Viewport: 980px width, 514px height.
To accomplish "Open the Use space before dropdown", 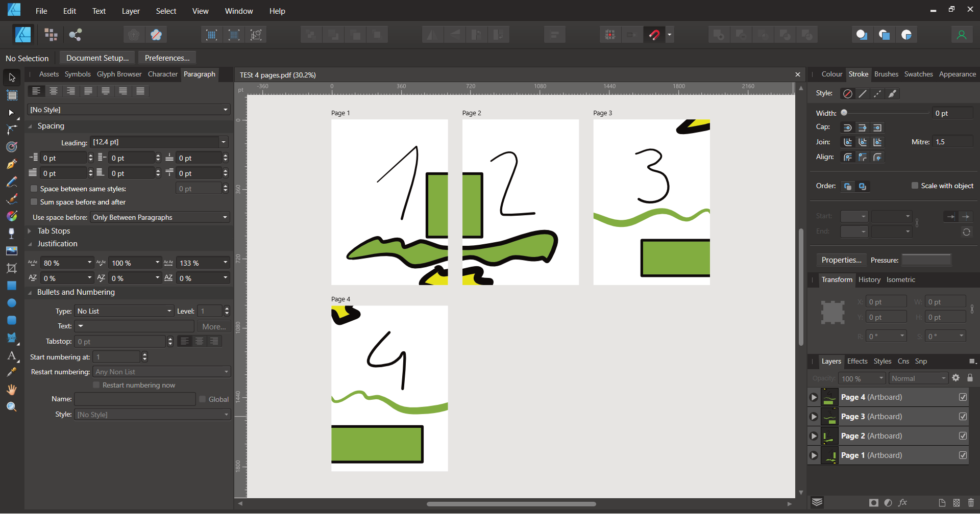I will tap(160, 217).
